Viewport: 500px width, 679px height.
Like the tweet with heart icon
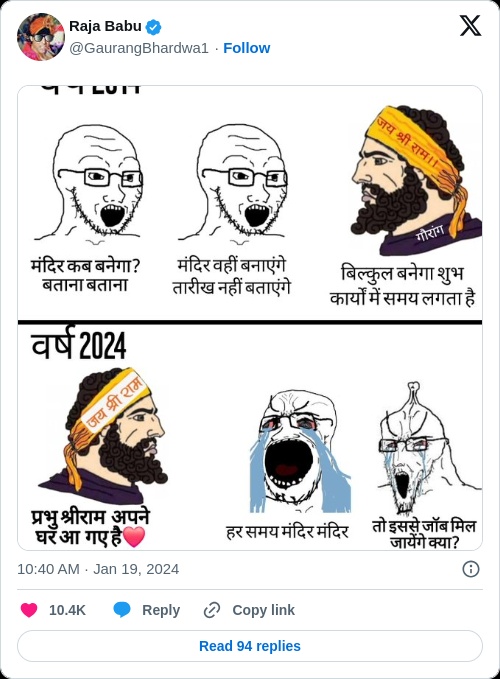(29, 610)
